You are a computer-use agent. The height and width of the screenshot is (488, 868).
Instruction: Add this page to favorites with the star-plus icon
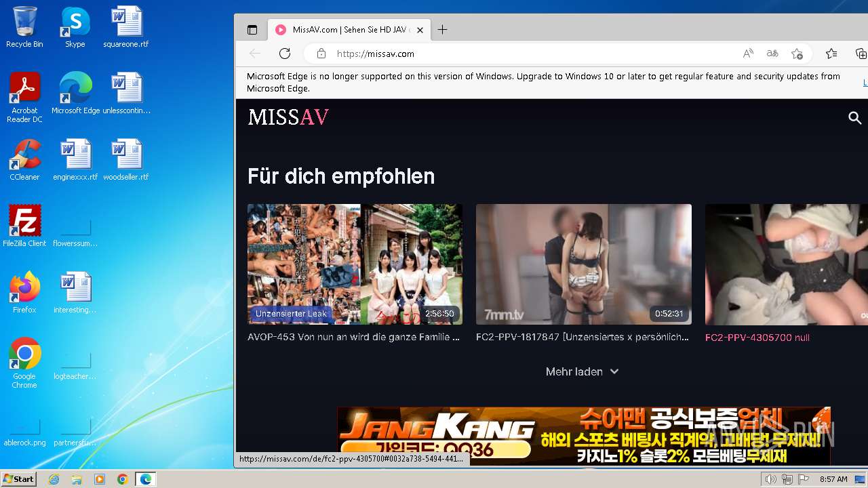coord(797,54)
